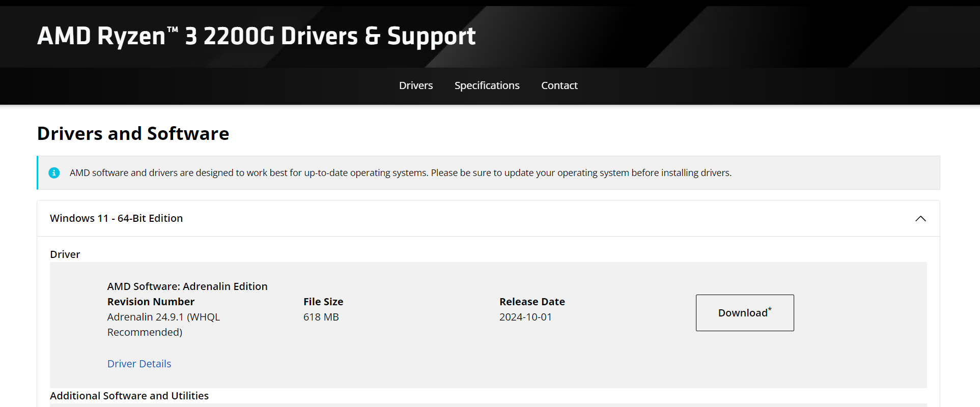This screenshot has height=407, width=980.
Task: Click the 'File Size' label
Action: [x=323, y=302]
